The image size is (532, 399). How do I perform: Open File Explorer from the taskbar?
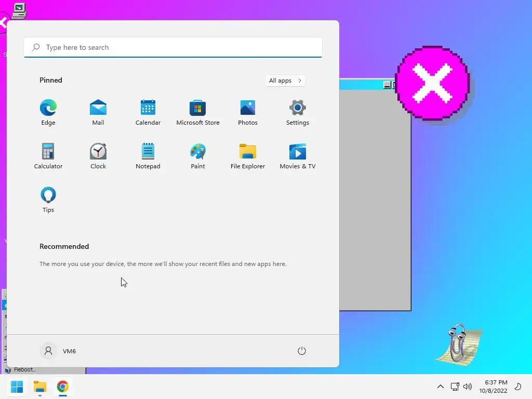coord(40,387)
